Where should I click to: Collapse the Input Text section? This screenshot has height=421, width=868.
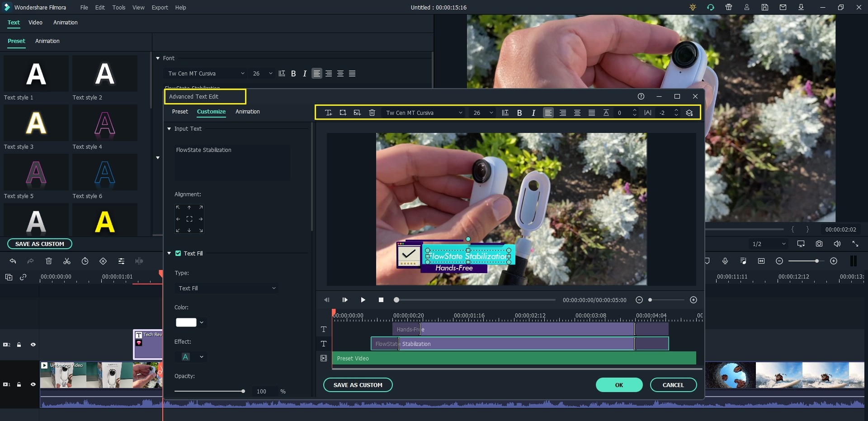[170, 129]
